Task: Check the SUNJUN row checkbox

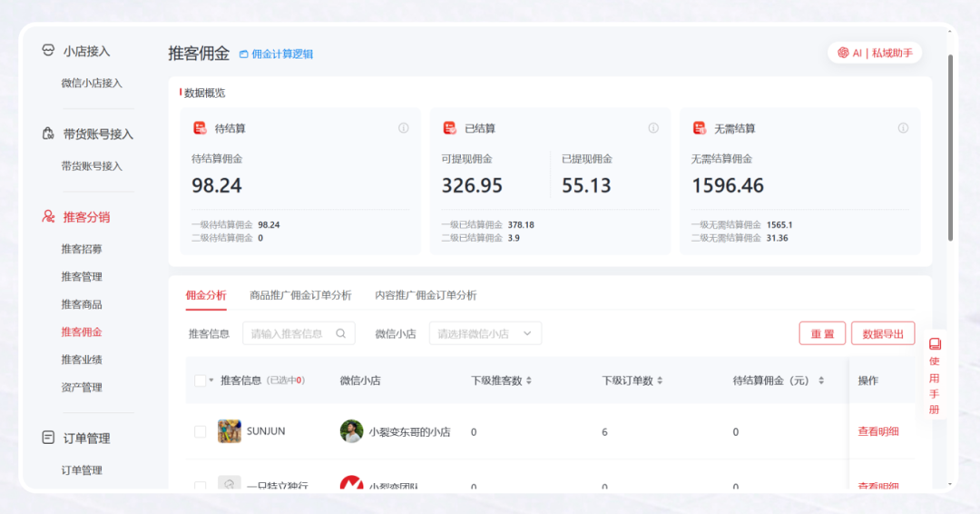Action: click(200, 431)
